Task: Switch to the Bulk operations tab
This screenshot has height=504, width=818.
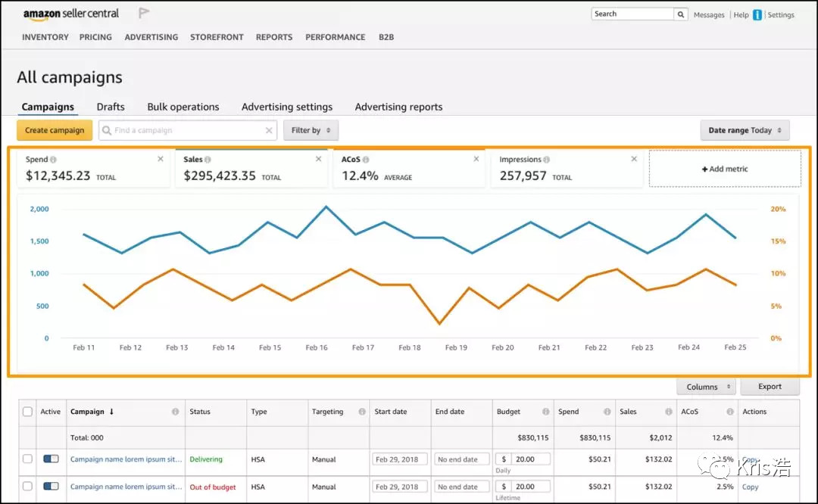Action: pyautogui.click(x=183, y=107)
